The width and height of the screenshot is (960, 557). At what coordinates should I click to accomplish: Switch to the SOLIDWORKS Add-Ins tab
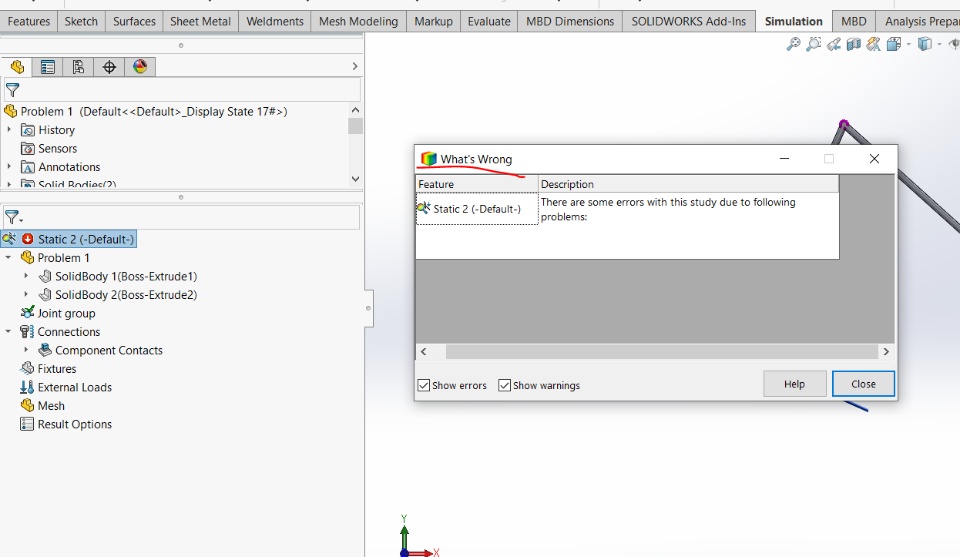pos(689,21)
